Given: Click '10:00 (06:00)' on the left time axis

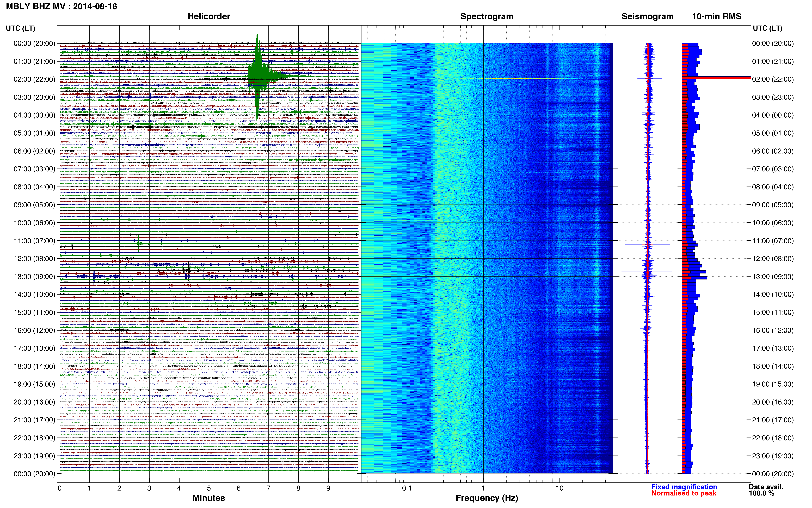Looking at the screenshot, I should (x=34, y=223).
